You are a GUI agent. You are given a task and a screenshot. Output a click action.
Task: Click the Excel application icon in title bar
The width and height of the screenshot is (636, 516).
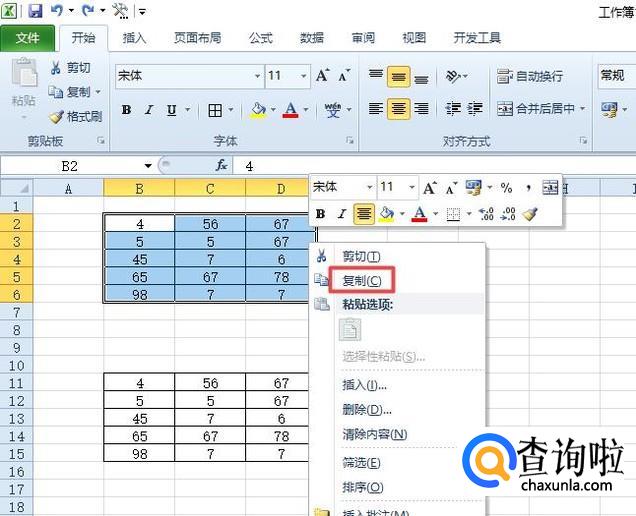pyautogui.click(x=9, y=10)
